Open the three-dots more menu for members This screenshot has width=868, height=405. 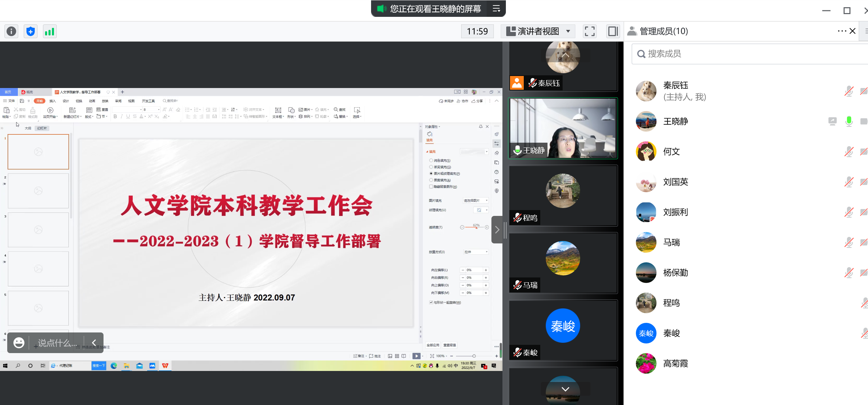click(842, 31)
